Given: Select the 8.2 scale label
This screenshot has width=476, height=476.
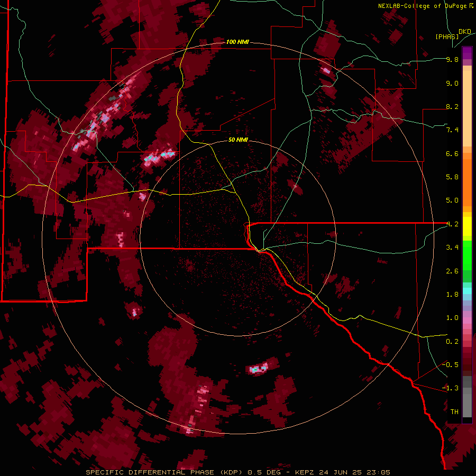Looking at the screenshot, I should (x=452, y=106).
